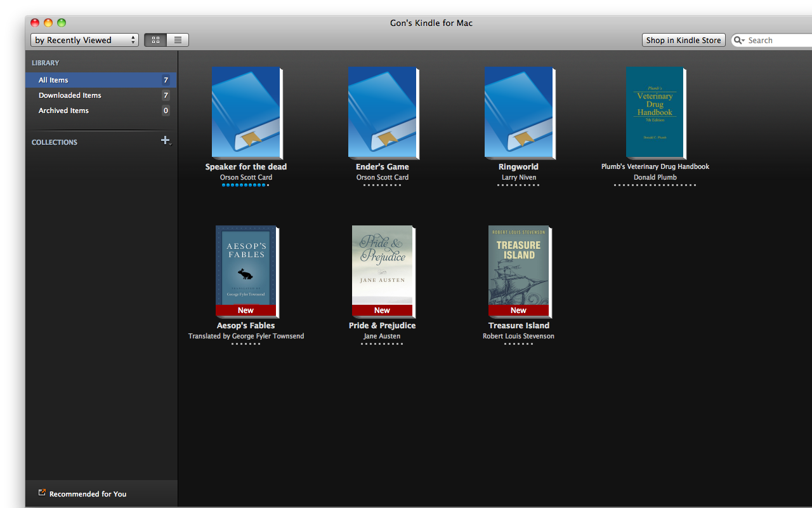Click the progress dots under Plumb's Veterinary Drug Handbook
This screenshot has height=508, width=812.
pyautogui.click(x=655, y=185)
